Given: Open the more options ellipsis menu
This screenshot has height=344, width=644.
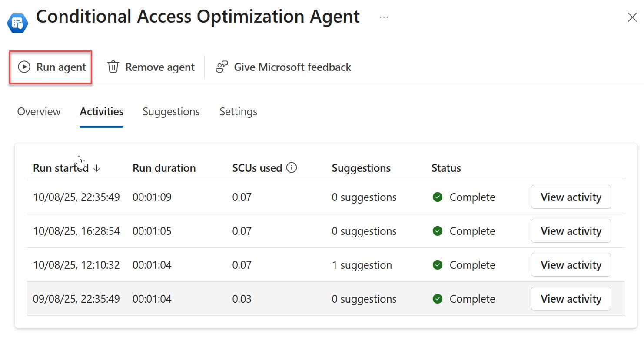Looking at the screenshot, I should pos(384,17).
